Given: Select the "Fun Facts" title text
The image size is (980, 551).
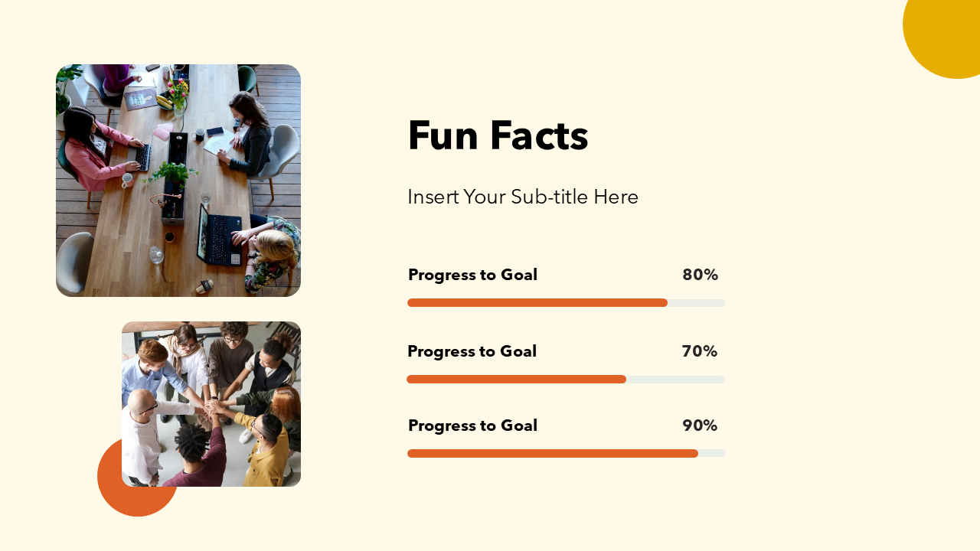Looking at the screenshot, I should [x=498, y=135].
